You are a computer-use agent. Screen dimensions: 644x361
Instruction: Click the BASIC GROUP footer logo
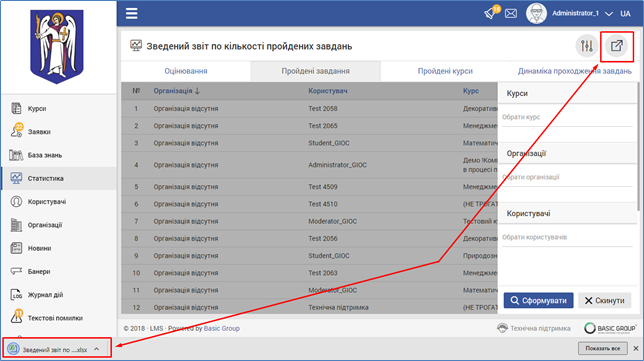(610, 328)
